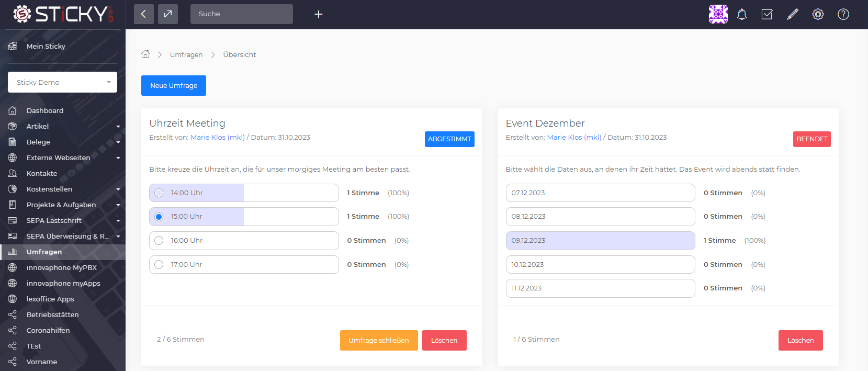Open Marie Klos link in Event Dezember

574,137
